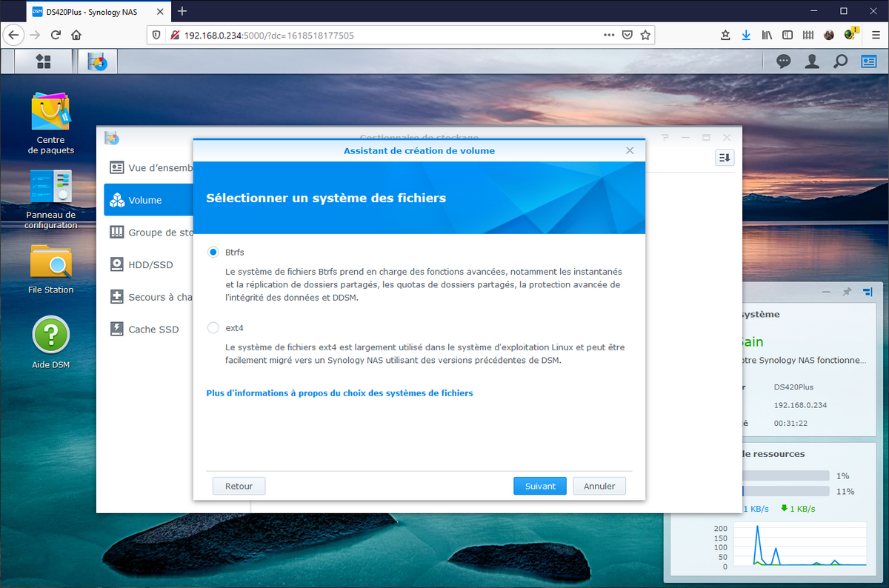Viewport: 889px width, 588px height.
Task: Open Cache SSD sidebar section
Action: [x=148, y=329]
